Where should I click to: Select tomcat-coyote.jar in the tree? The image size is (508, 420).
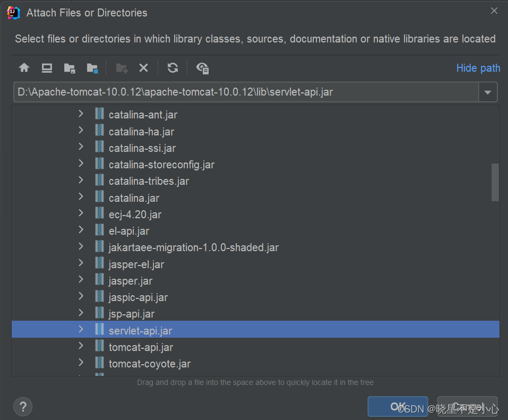click(149, 364)
